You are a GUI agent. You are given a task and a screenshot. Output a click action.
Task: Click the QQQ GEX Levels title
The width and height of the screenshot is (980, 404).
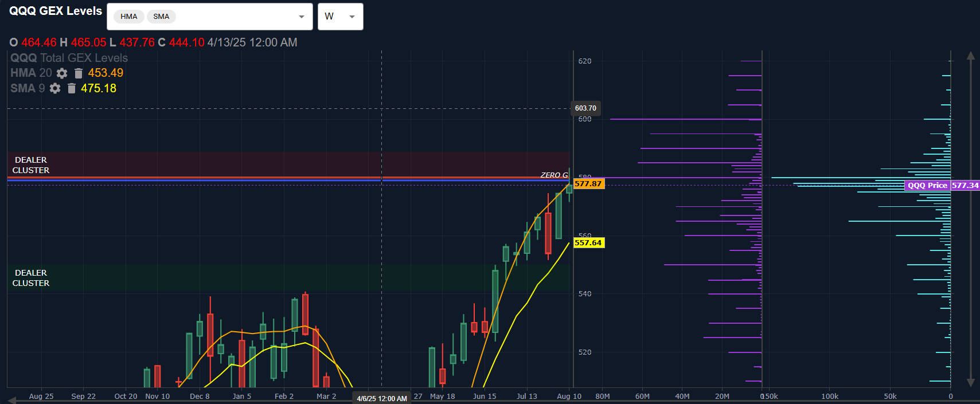point(56,11)
